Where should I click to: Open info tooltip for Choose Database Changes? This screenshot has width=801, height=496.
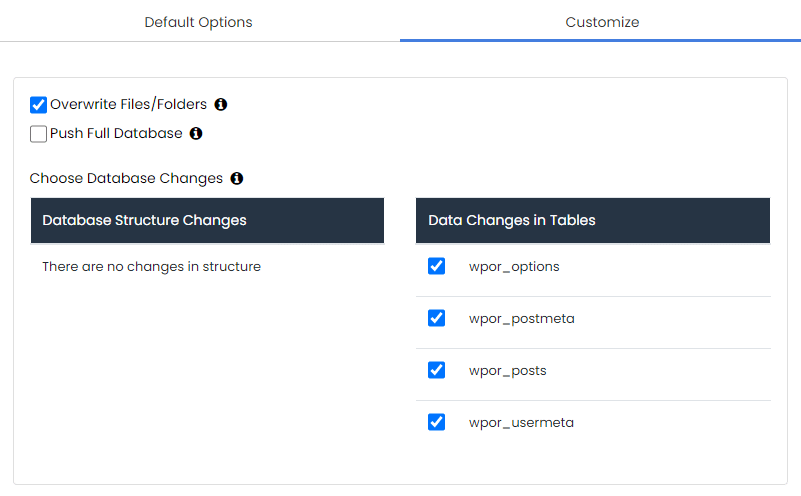(x=237, y=178)
